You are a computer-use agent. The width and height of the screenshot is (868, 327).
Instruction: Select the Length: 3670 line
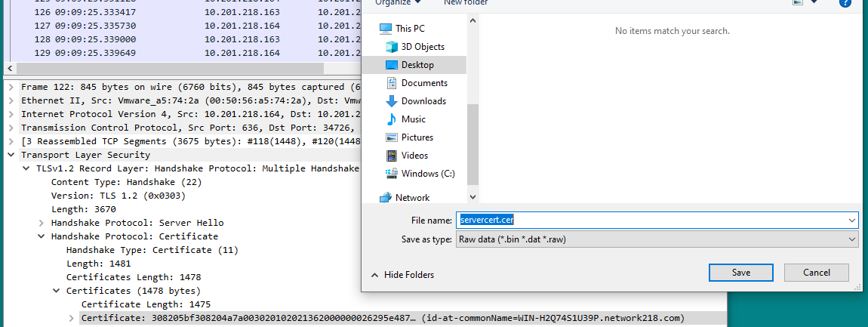point(84,209)
